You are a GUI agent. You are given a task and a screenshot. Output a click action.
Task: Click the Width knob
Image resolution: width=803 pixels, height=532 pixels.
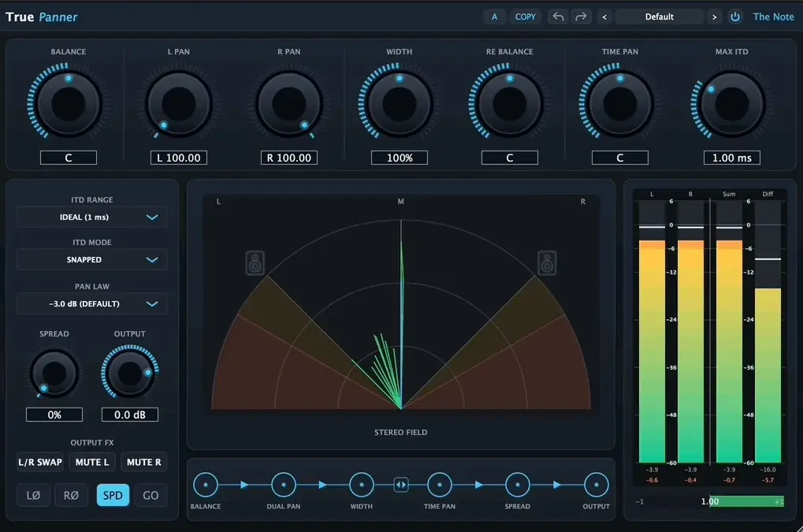point(400,104)
